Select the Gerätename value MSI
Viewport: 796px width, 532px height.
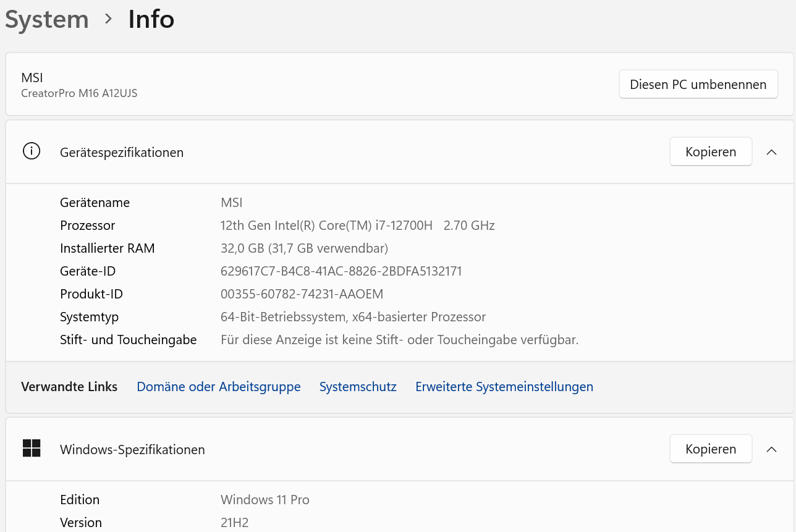(x=232, y=203)
